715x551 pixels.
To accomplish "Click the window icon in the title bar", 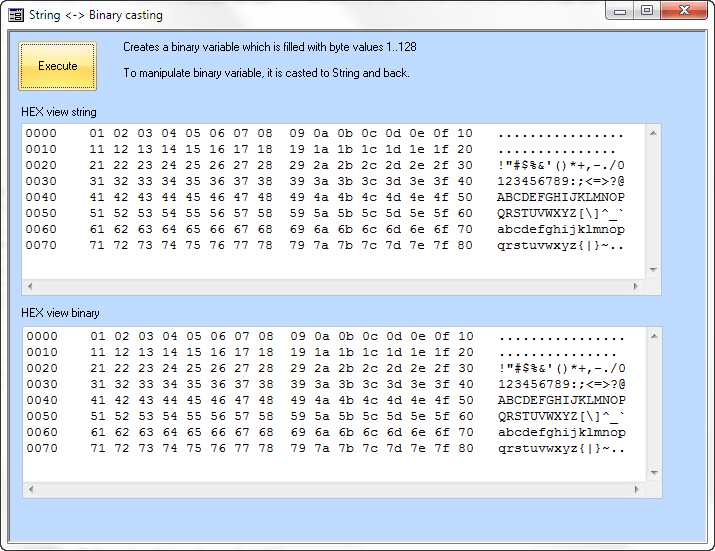I will click(x=16, y=15).
